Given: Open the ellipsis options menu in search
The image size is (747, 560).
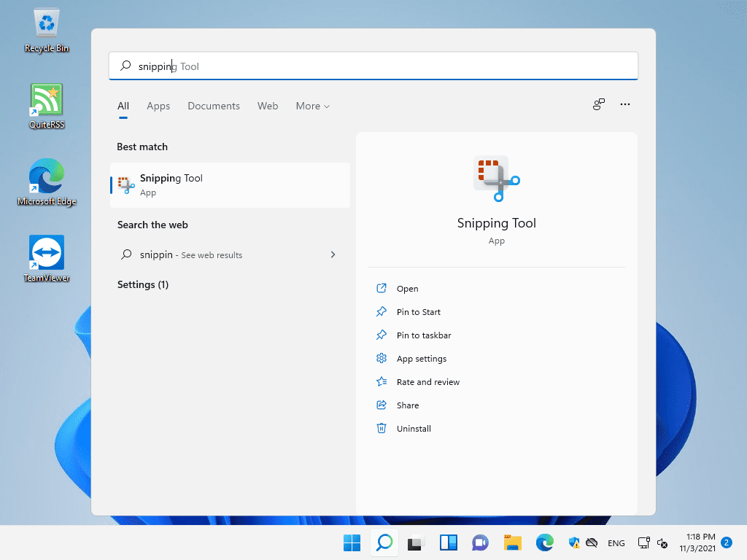Looking at the screenshot, I should [x=625, y=104].
